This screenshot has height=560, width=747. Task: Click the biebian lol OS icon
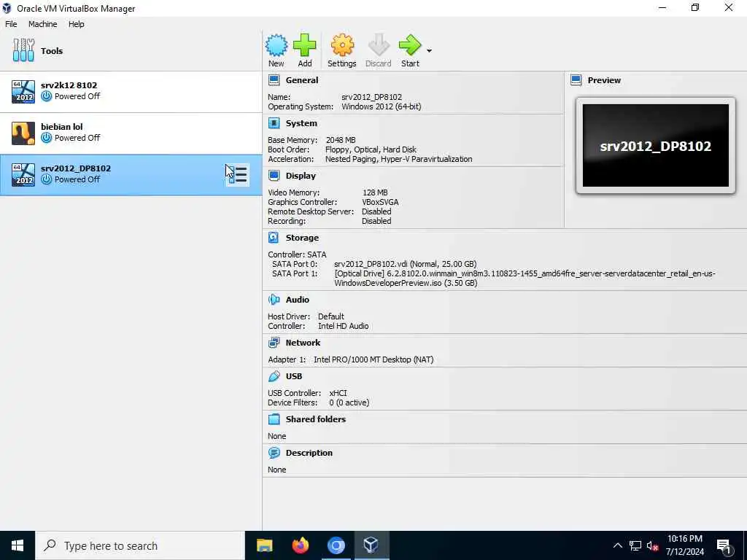(23, 133)
